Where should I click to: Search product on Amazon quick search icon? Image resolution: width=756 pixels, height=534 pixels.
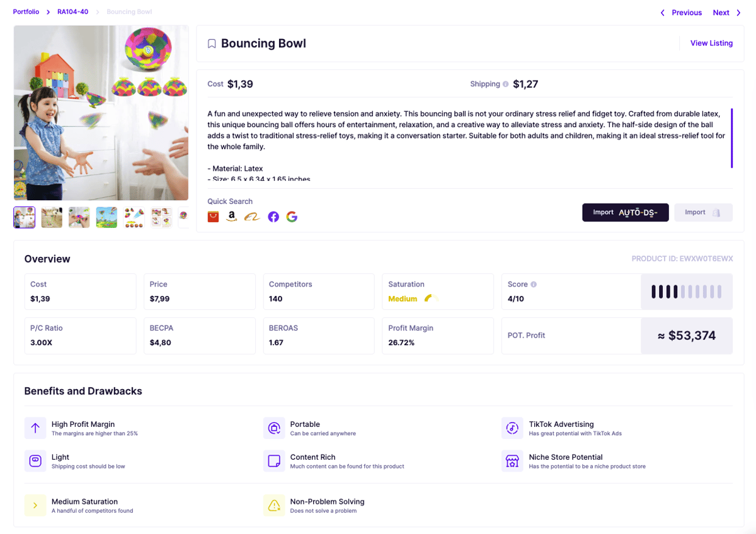point(232,217)
